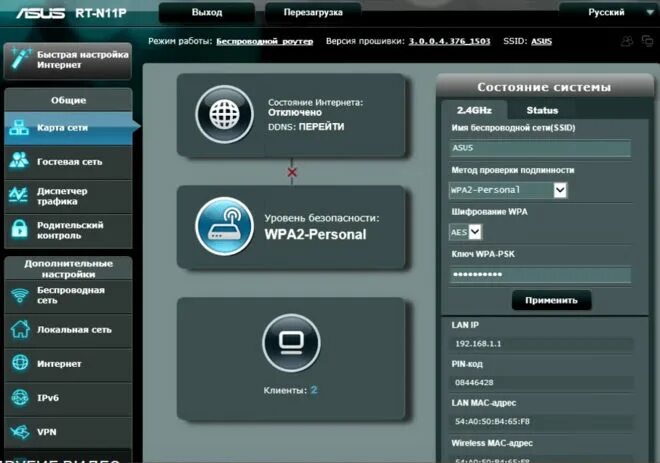Click the LAN house icon
The height and width of the screenshot is (463, 660).
coord(20,329)
